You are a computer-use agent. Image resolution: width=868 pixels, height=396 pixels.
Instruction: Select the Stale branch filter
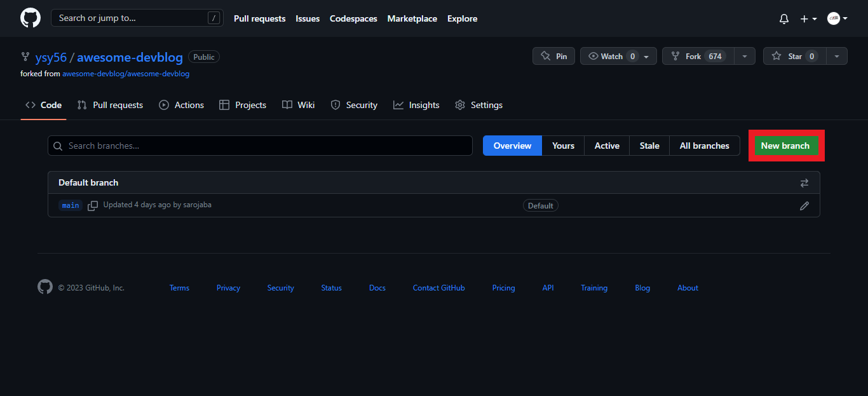point(649,146)
